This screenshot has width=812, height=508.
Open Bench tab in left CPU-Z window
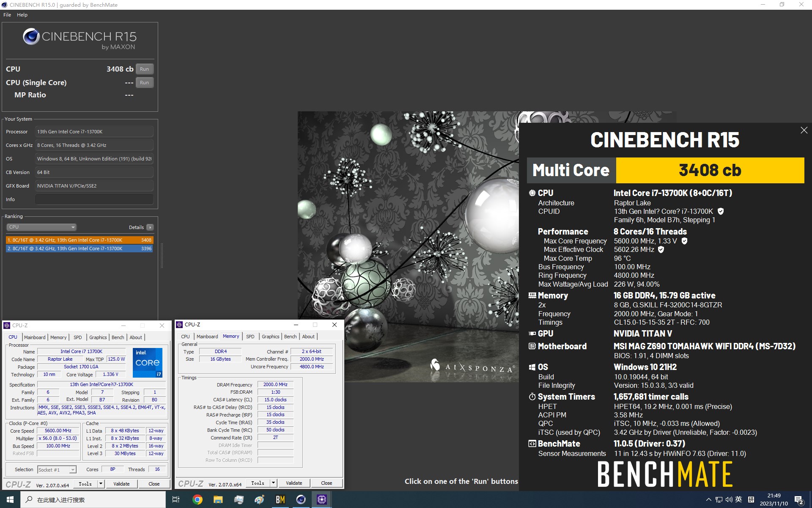(x=118, y=337)
